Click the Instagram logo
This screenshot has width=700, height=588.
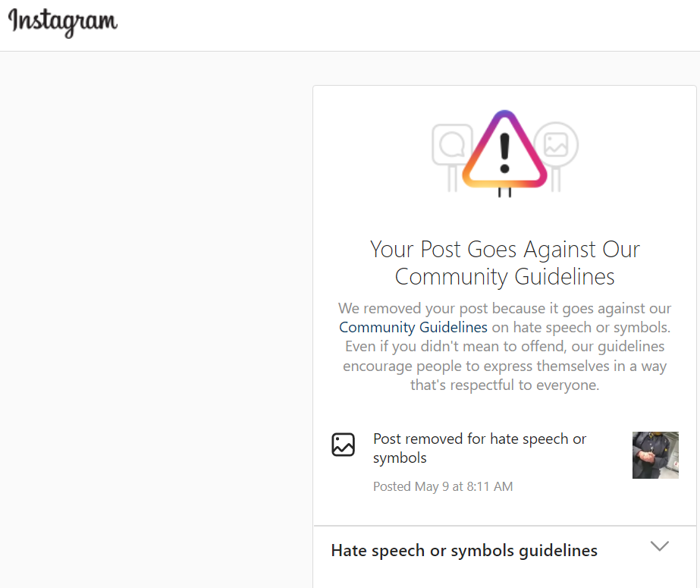(63, 22)
